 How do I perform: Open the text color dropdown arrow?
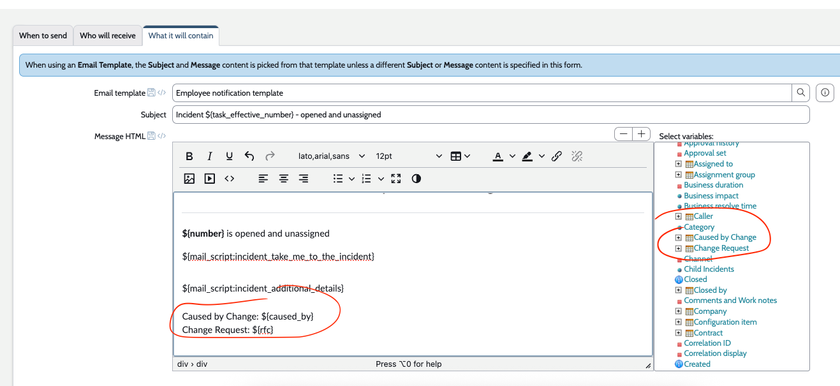(x=512, y=156)
